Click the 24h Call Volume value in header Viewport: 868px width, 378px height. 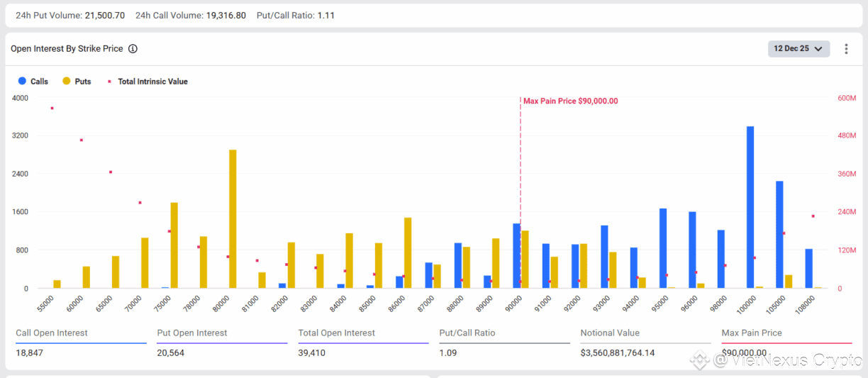pyautogui.click(x=226, y=15)
